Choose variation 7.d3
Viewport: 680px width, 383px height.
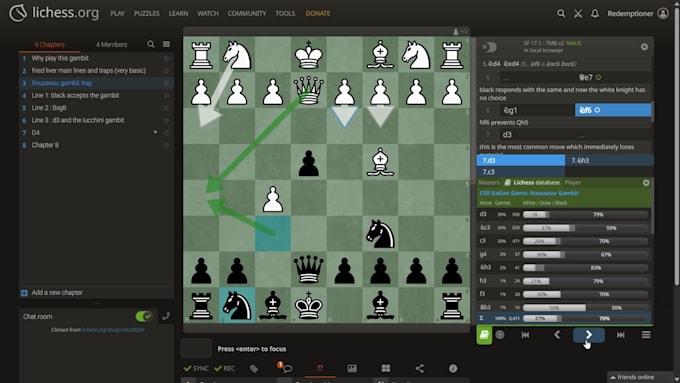(521, 160)
